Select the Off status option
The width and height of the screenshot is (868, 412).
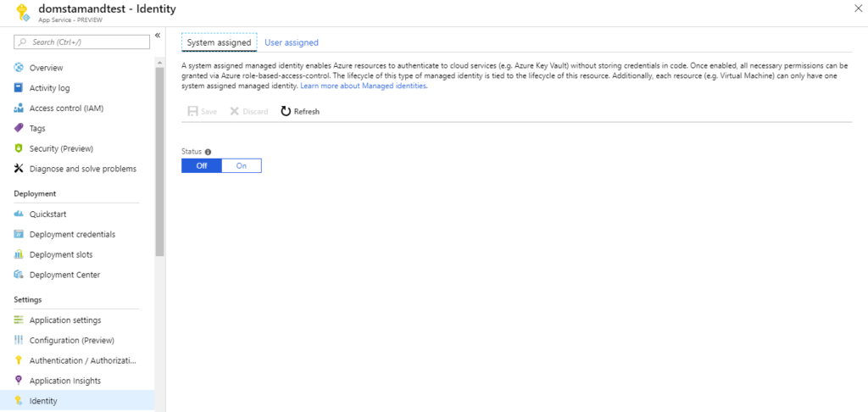[202, 165]
